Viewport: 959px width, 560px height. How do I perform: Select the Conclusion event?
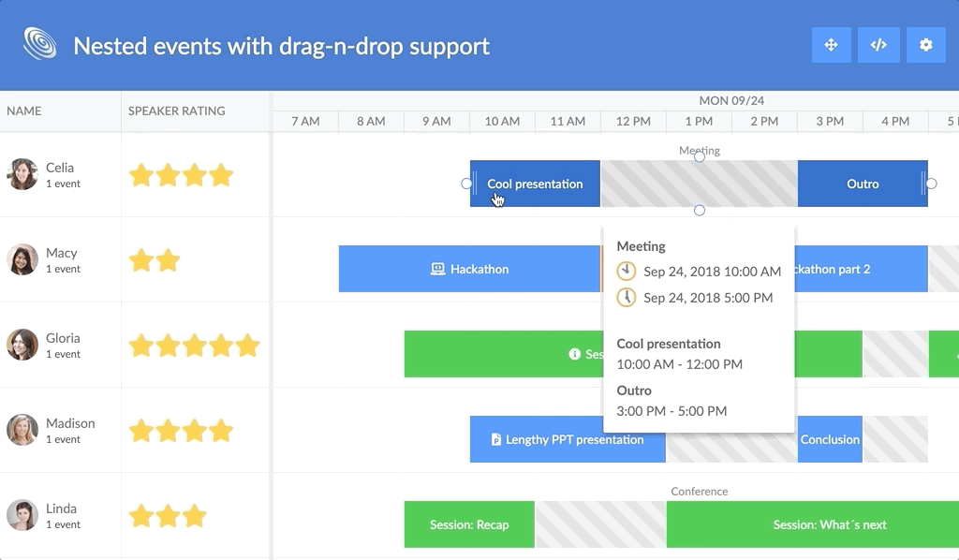pyautogui.click(x=830, y=439)
